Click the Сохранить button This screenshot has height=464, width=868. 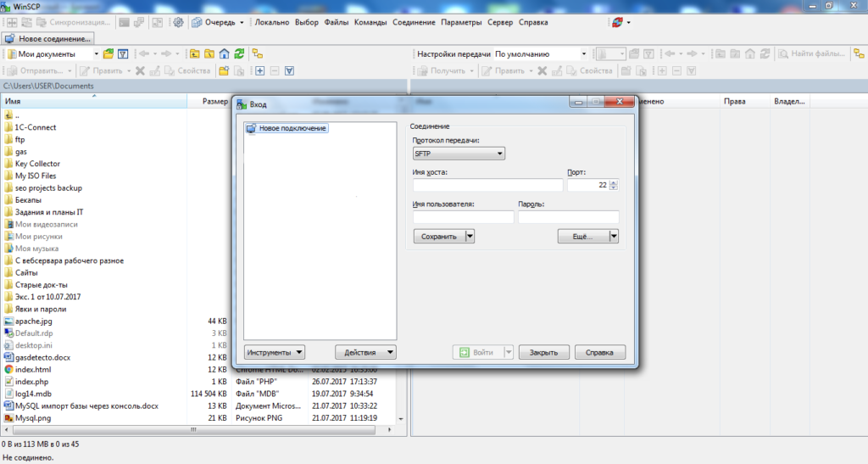click(x=439, y=237)
